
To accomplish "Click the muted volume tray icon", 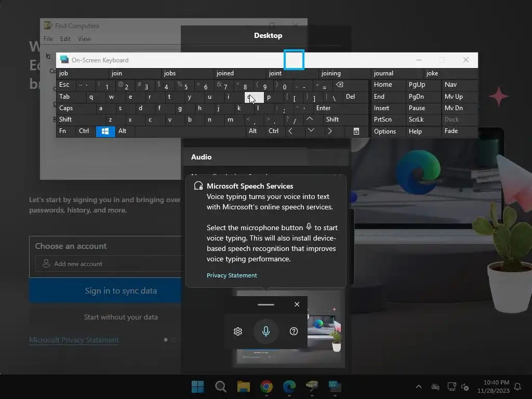I will (465, 387).
